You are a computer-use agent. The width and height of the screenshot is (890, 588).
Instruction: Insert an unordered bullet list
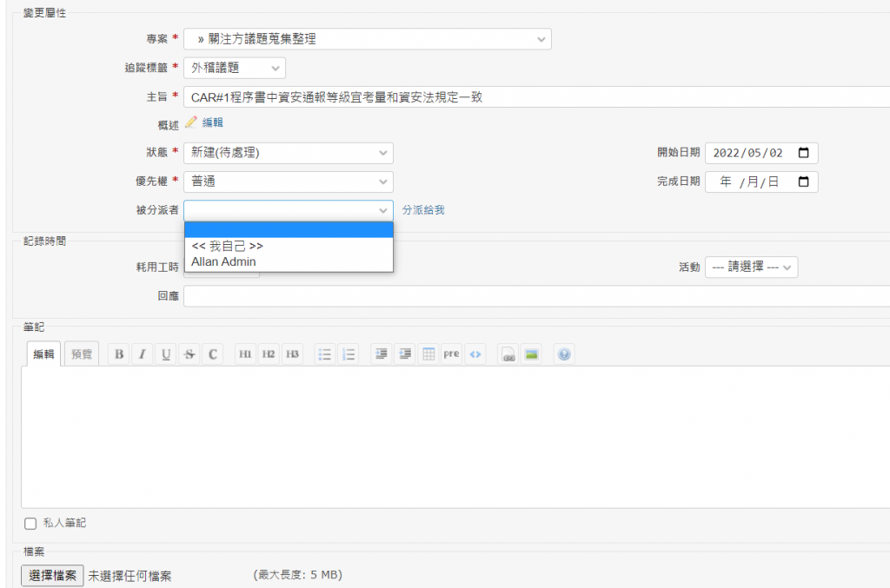(x=325, y=353)
